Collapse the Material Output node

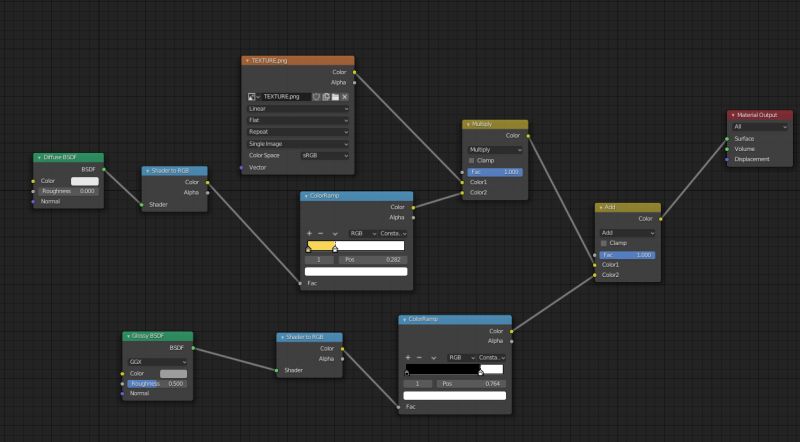click(733, 115)
